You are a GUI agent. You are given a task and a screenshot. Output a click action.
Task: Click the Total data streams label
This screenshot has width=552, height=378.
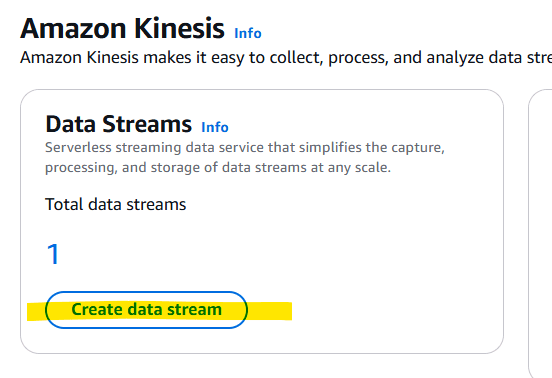tap(115, 204)
